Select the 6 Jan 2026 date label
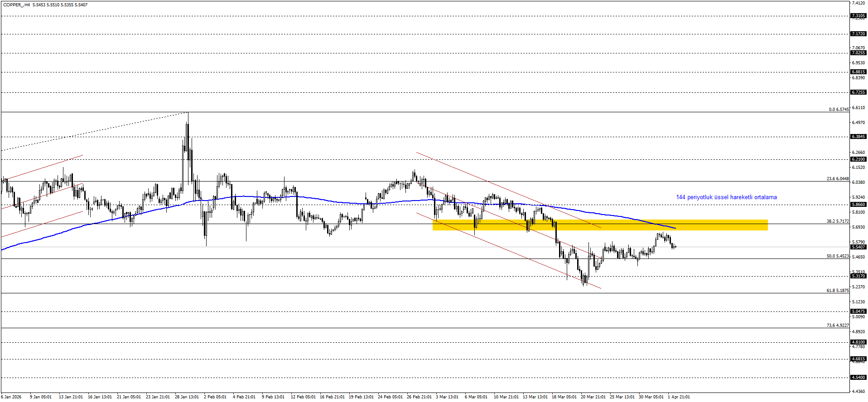 pos(11,397)
